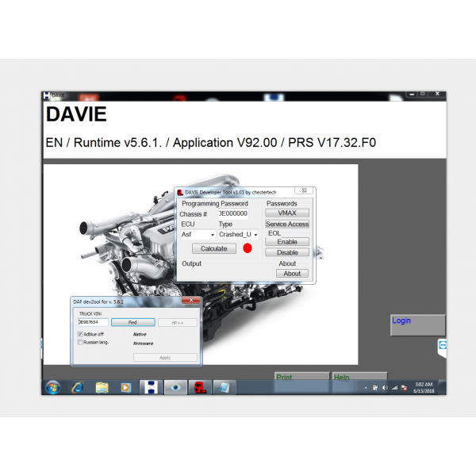Viewport: 476px width, 476px height.
Task: Focus the Chassis # input field
Action: tap(232, 213)
